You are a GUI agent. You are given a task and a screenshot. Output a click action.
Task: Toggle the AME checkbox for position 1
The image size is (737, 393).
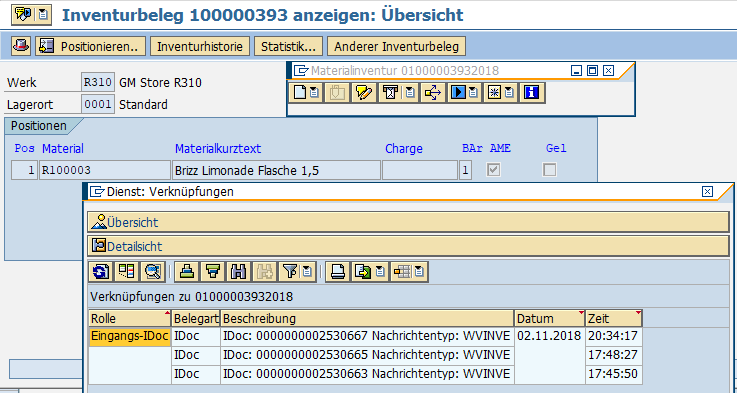click(x=493, y=170)
